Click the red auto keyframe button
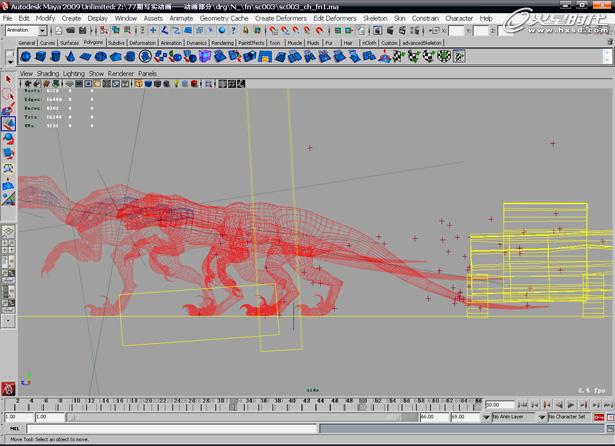This screenshot has width=615, height=446. [599, 417]
